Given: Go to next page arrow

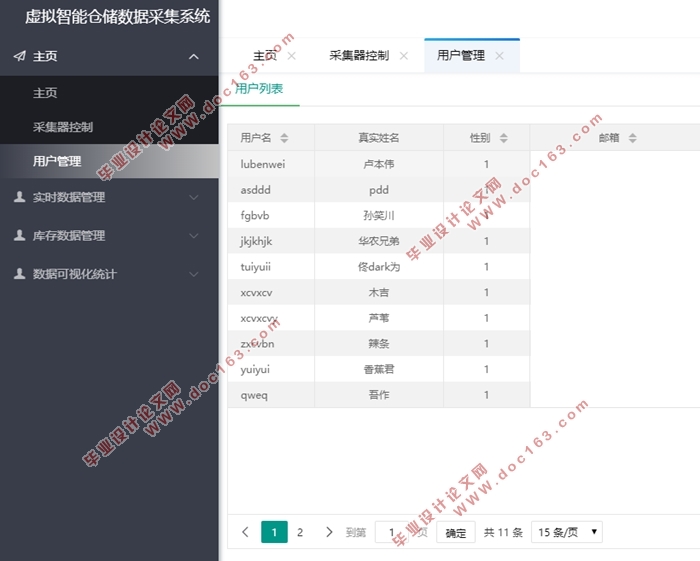Looking at the screenshot, I should point(329,532).
